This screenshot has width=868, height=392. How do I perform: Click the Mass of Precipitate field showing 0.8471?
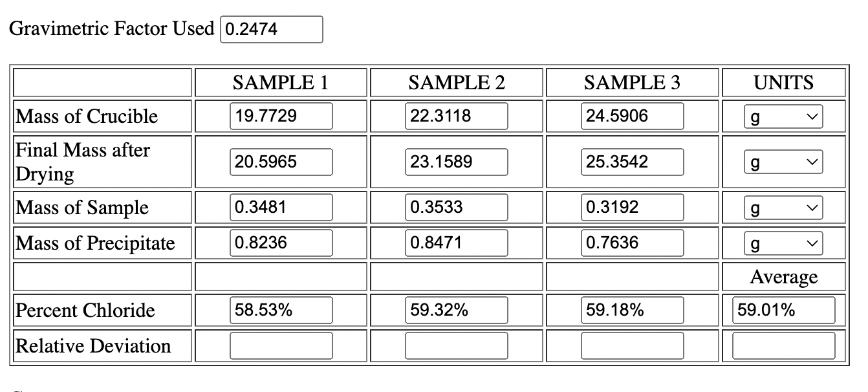coord(456,243)
